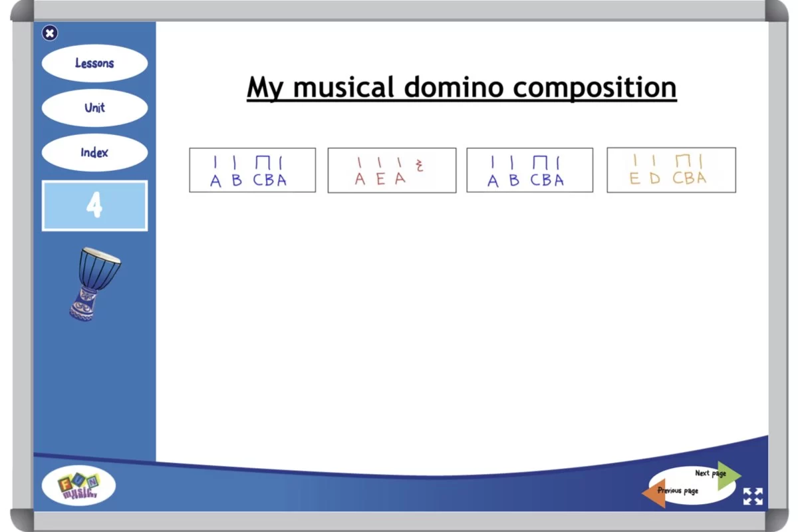Enter fullscreen using the expand arrows icon
Image resolution: width=798 pixels, height=532 pixels.
[x=753, y=496]
